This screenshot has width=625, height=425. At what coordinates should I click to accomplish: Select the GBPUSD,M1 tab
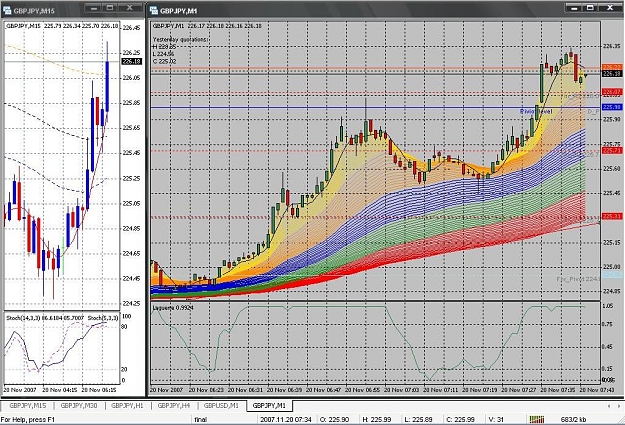coord(221,405)
